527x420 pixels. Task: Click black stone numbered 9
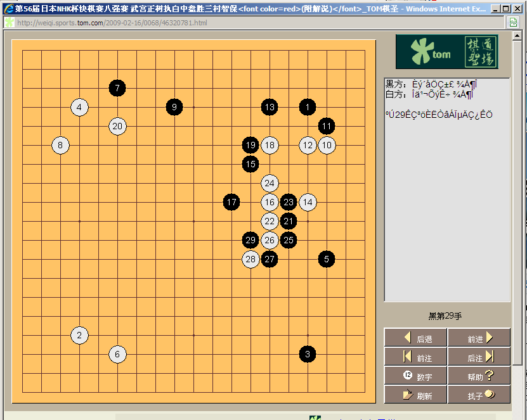pyautogui.click(x=174, y=107)
